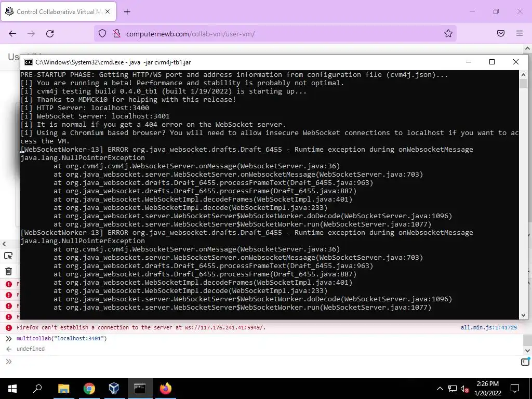Show hidden system tray icons

(x=440, y=389)
